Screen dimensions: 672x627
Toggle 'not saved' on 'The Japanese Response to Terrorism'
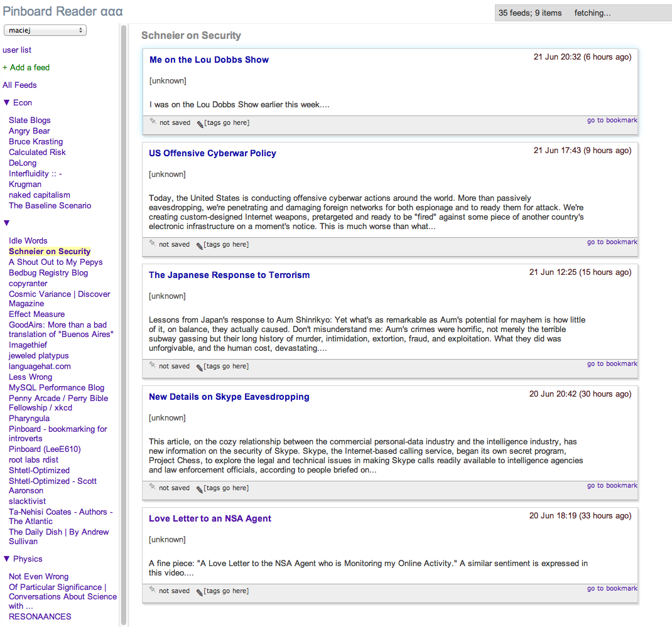174,366
